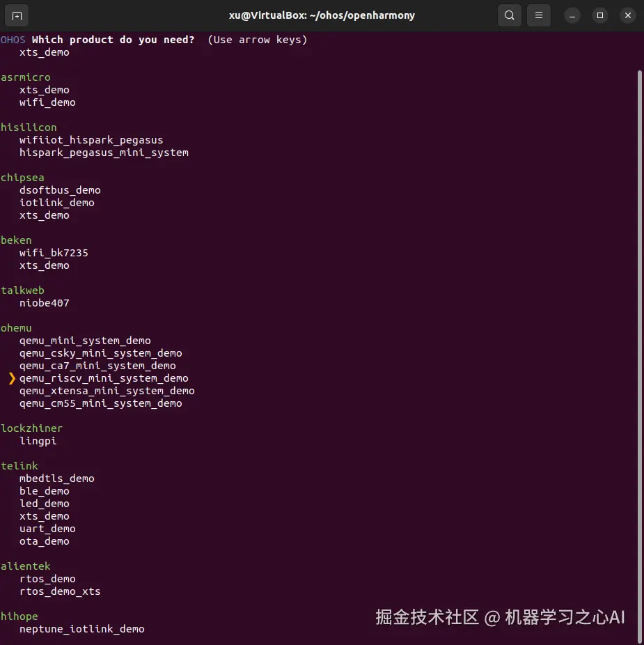Select qemu_xtensa_mini_system_demo product
The width and height of the screenshot is (644, 645).
(107, 391)
